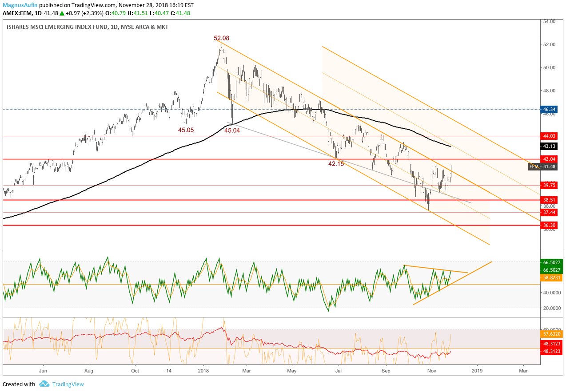Click the 45.04 low annotation
This screenshot has width=566, height=392.
coord(232,131)
